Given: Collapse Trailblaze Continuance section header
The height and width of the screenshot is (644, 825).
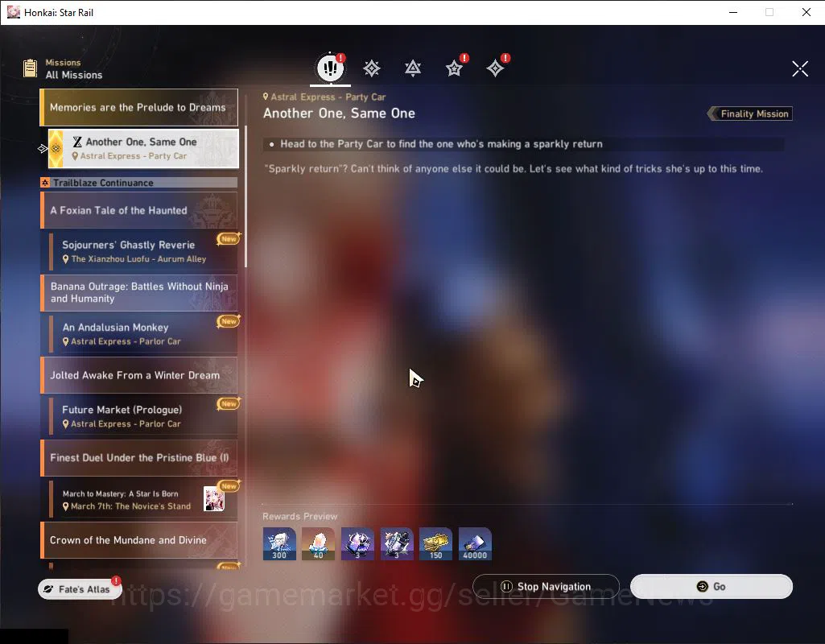Looking at the screenshot, I should pyautogui.click(x=139, y=183).
